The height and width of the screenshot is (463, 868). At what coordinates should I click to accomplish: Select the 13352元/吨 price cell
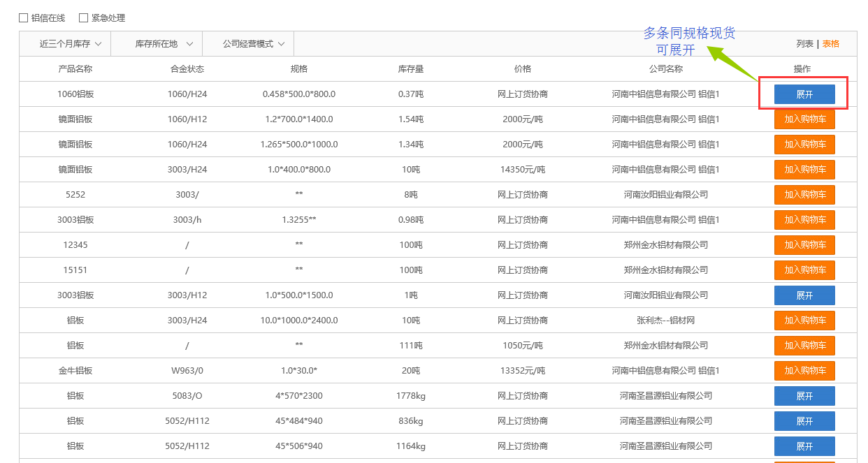[x=523, y=371]
